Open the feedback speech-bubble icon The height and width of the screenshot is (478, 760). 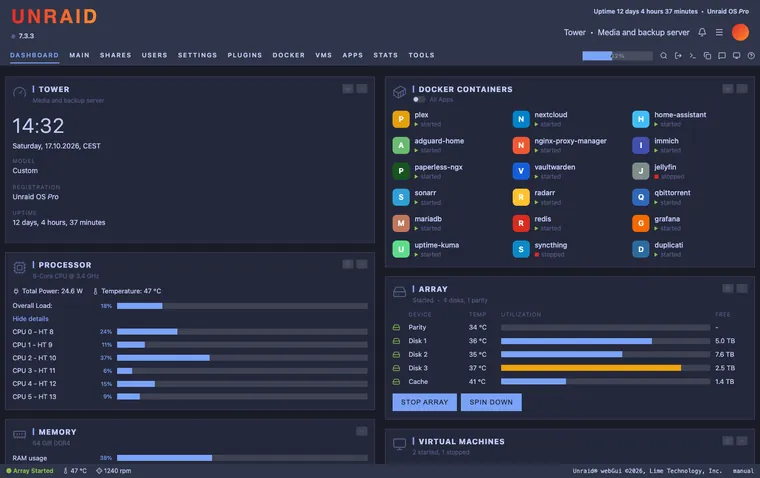722,56
